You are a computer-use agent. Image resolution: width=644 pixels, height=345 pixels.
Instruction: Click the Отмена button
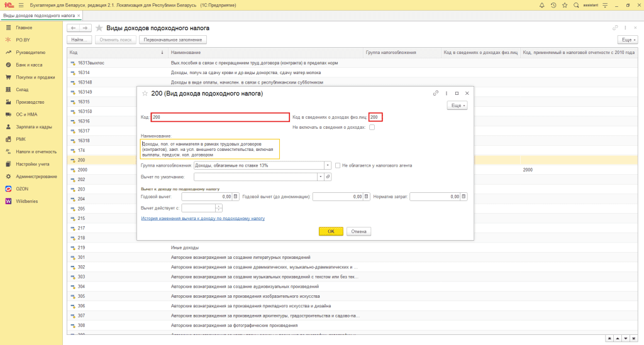coord(358,231)
